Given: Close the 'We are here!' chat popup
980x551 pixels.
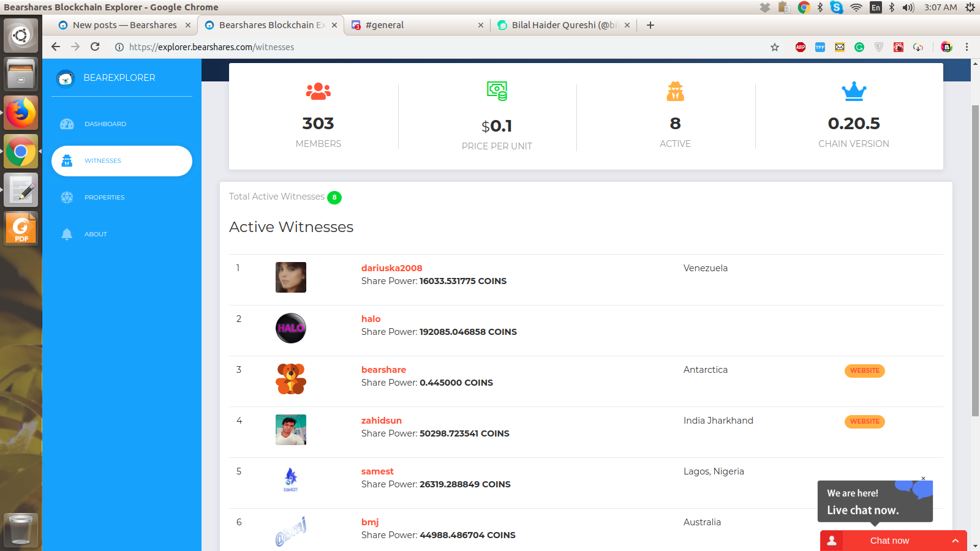Looking at the screenshot, I should click(x=923, y=478).
